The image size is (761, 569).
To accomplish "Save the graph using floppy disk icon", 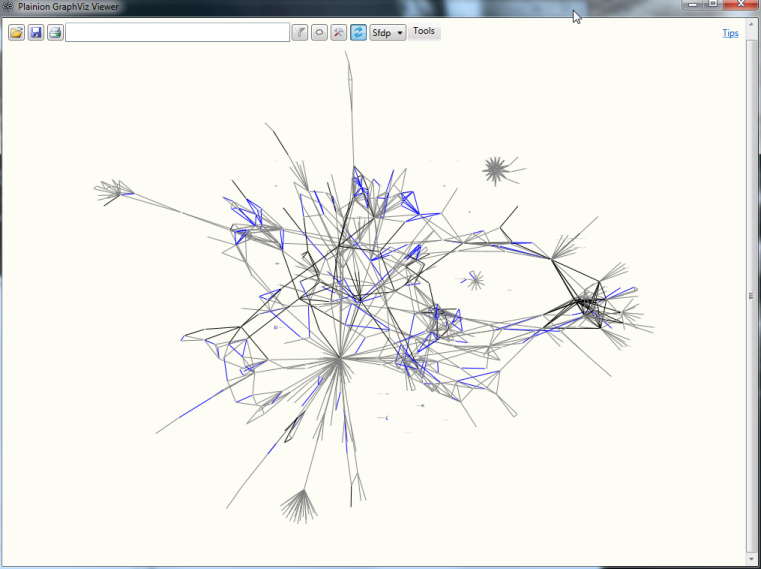I will coord(36,33).
